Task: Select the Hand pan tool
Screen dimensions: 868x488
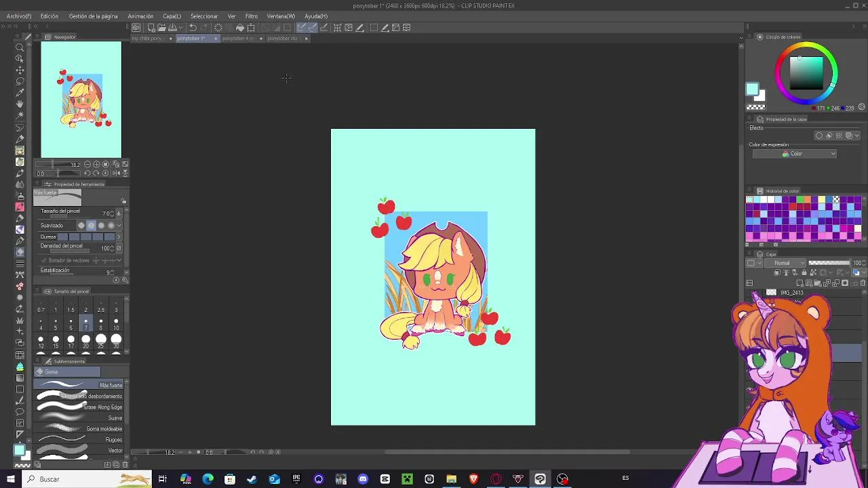Action: click(x=20, y=104)
